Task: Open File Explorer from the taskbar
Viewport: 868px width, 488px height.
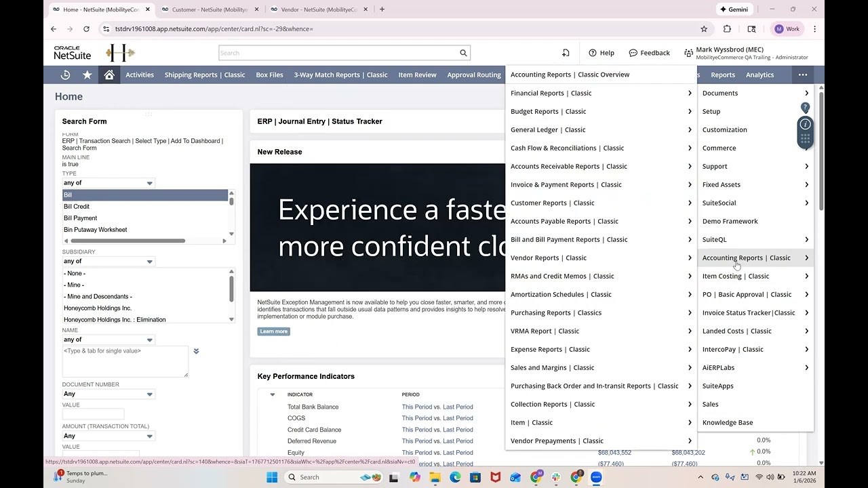Action: [x=435, y=477]
